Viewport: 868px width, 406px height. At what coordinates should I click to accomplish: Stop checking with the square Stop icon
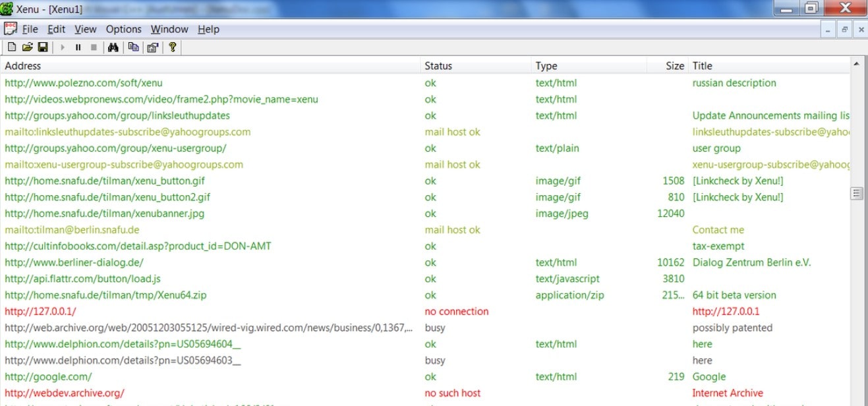pos(94,47)
